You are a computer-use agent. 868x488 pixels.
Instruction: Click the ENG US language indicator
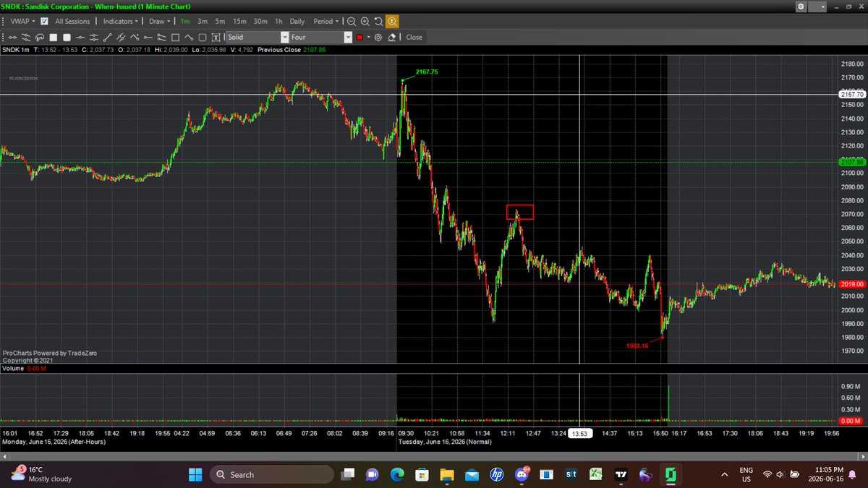click(x=746, y=474)
